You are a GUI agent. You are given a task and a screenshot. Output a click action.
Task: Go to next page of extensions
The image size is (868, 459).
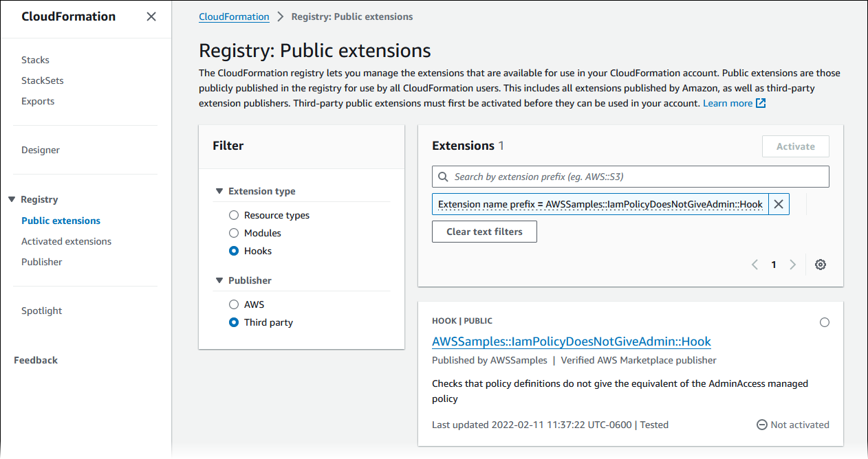792,265
